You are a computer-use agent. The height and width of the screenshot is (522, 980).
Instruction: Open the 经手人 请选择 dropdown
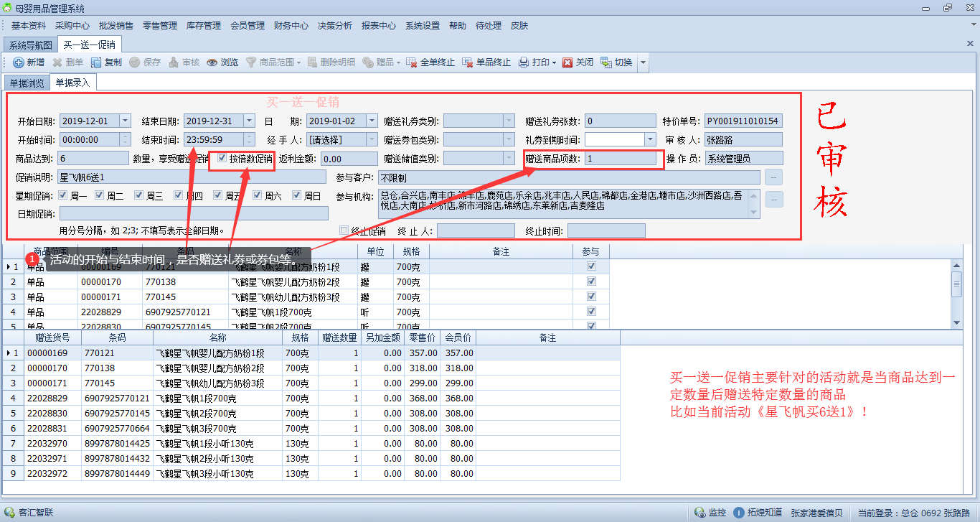click(x=372, y=139)
